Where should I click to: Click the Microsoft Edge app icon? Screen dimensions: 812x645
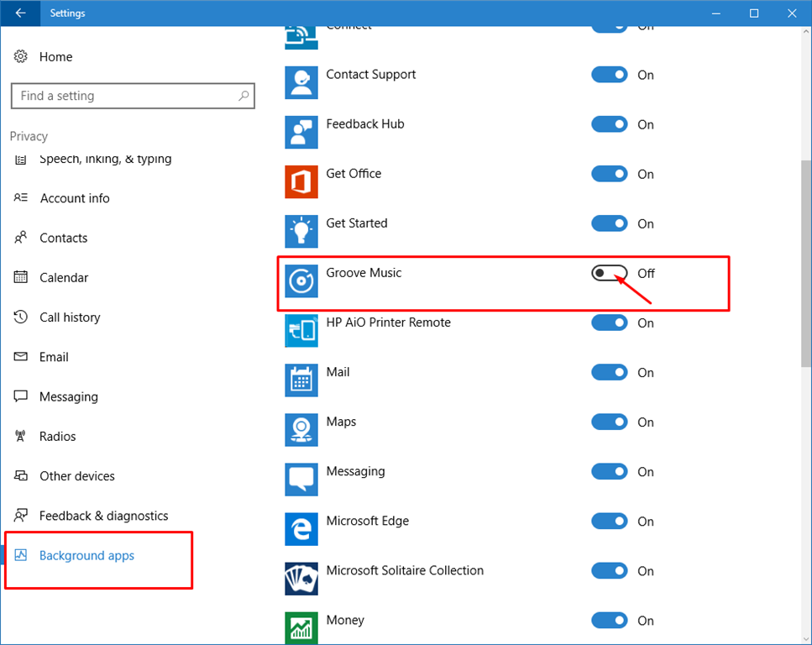click(x=301, y=528)
